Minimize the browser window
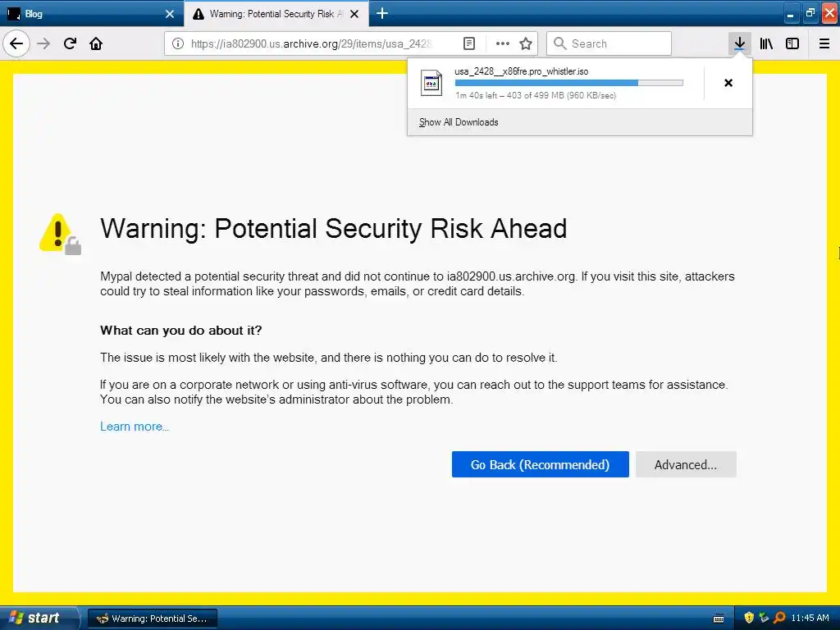The image size is (840, 630). click(791, 14)
